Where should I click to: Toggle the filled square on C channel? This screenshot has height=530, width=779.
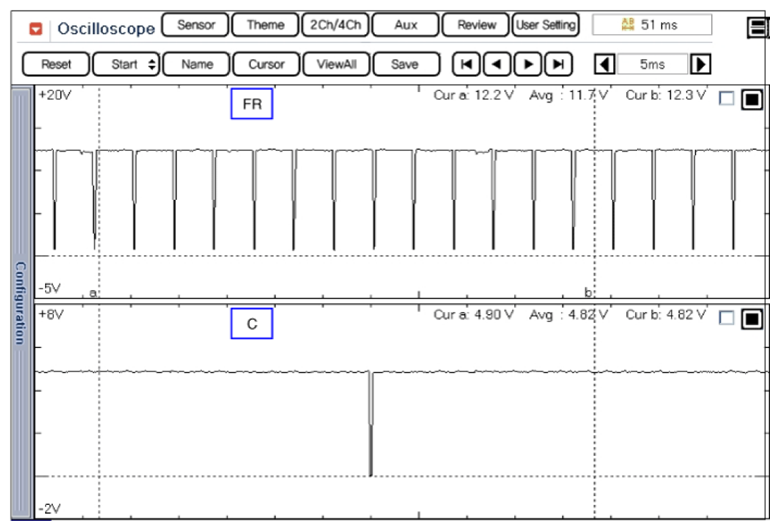(751, 318)
